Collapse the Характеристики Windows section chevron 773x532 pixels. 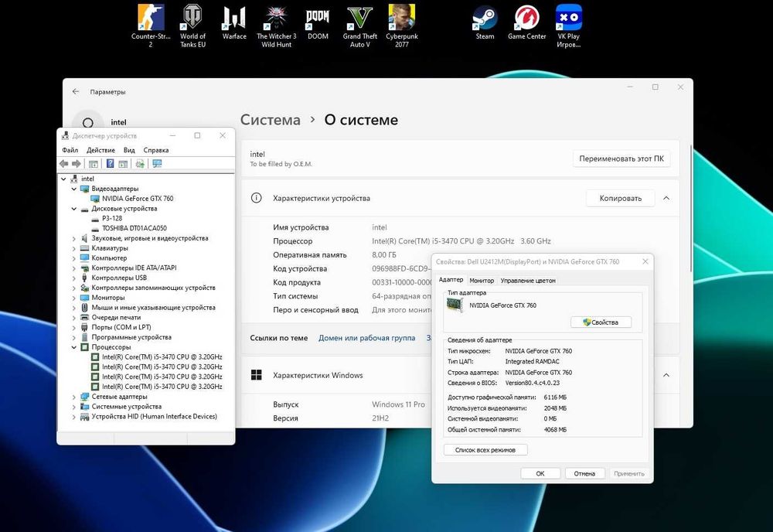coord(666,375)
